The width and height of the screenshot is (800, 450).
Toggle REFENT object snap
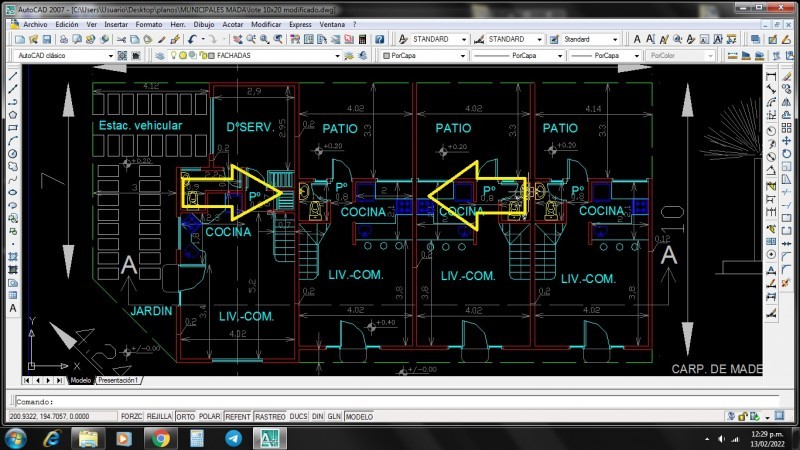(x=238, y=416)
